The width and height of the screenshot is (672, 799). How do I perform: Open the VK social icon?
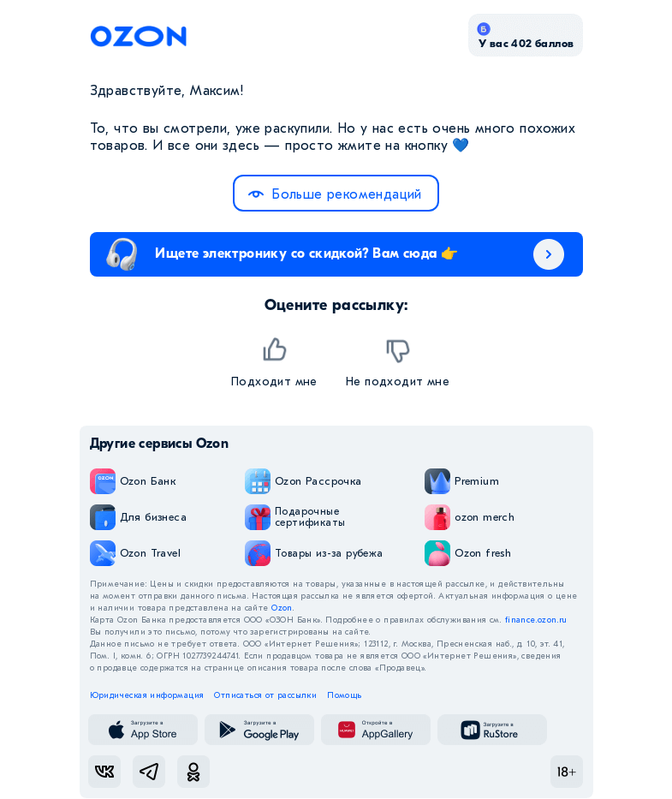coord(104,772)
